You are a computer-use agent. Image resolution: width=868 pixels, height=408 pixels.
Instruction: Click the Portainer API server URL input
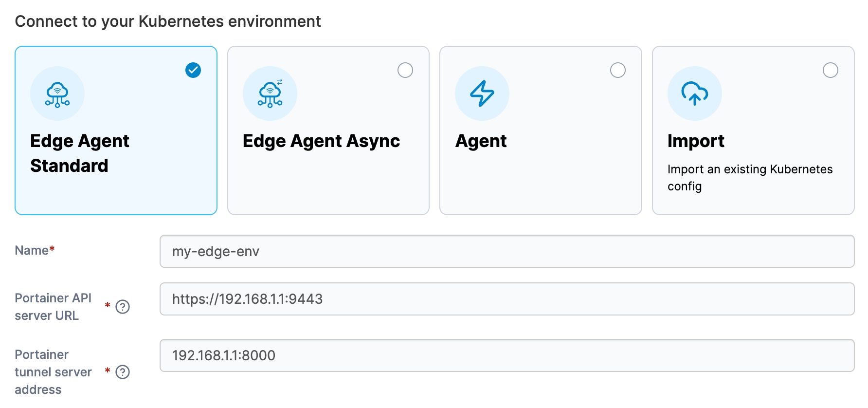coord(506,299)
